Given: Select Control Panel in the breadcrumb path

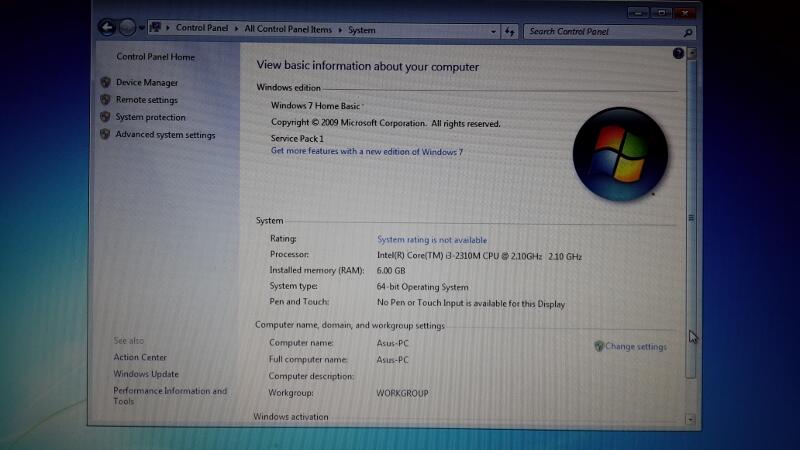Looking at the screenshot, I should click(202, 28).
